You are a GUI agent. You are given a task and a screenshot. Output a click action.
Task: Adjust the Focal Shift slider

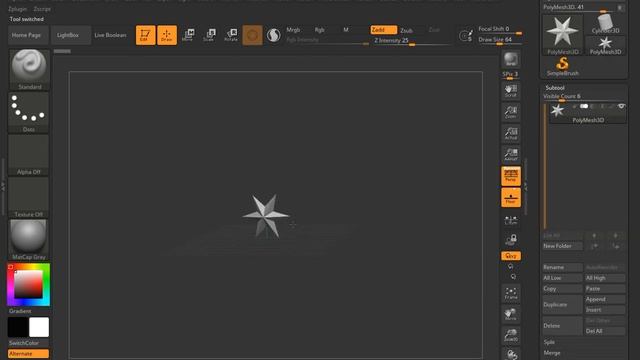500,30
